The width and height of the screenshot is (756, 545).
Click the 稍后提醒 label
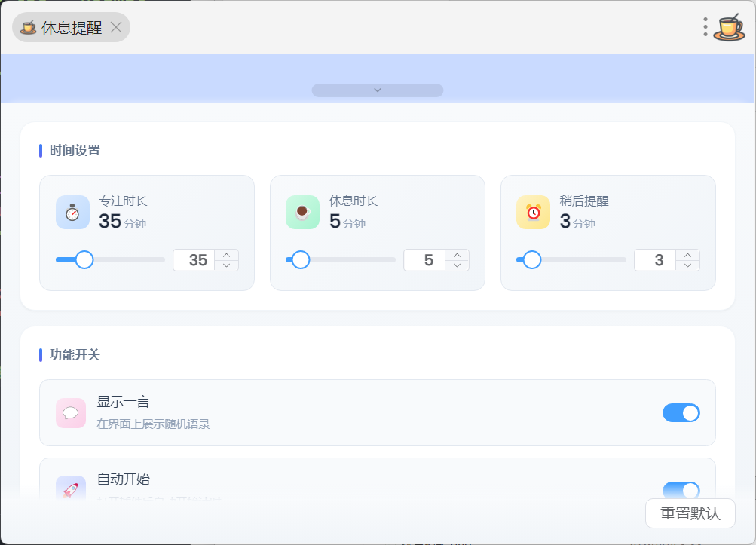[584, 201]
